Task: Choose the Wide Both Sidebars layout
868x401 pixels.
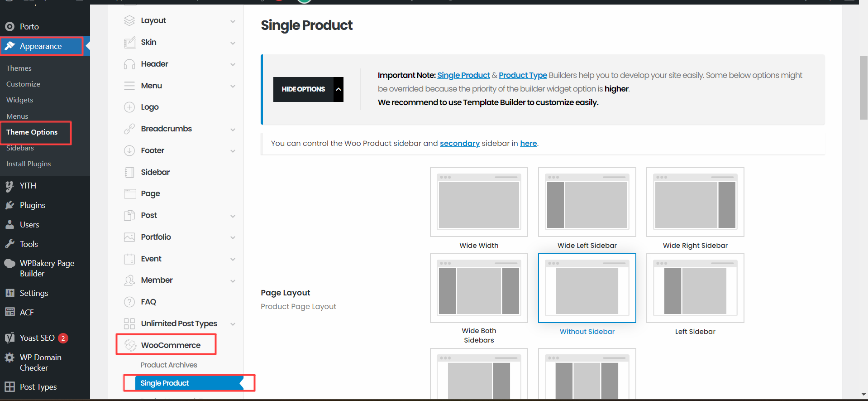Action: pyautogui.click(x=479, y=288)
